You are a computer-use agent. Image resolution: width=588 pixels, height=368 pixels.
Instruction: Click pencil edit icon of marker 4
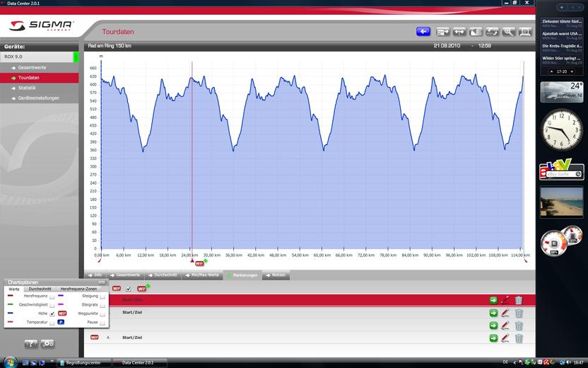tap(505, 338)
